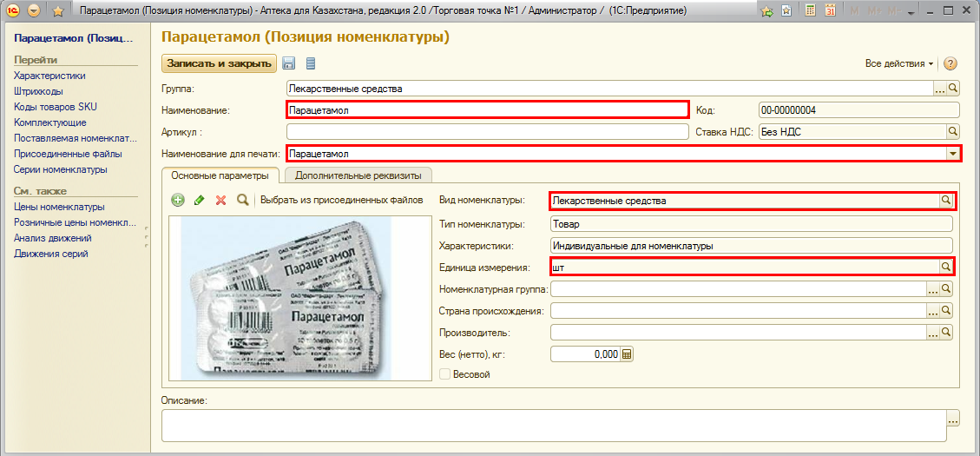Open Штрихкоды link in sidebar

point(37,91)
